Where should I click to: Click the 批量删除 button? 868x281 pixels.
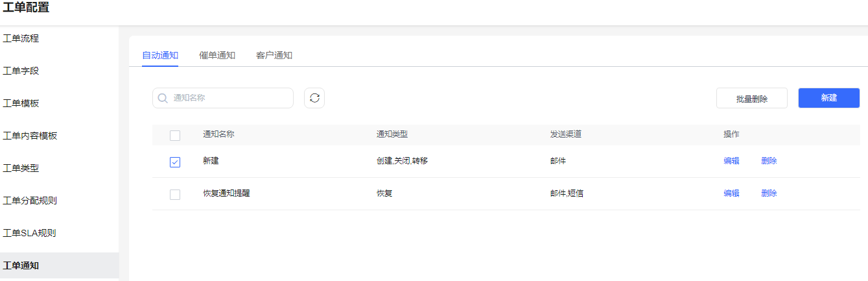(752, 99)
